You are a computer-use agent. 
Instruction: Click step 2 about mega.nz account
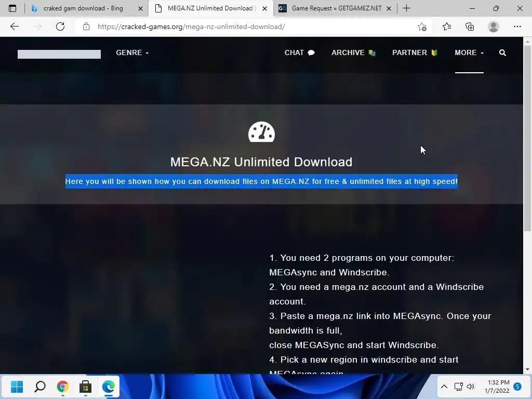[x=376, y=294]
